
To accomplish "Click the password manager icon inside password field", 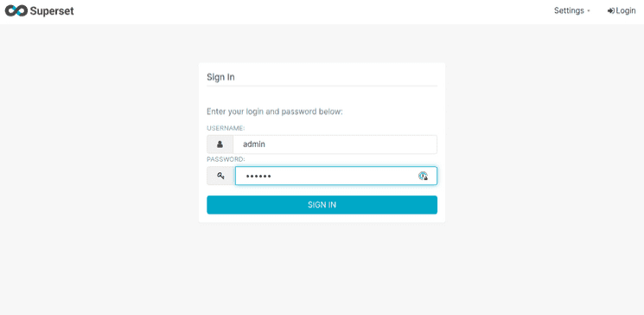I will (x=423, y=176).
